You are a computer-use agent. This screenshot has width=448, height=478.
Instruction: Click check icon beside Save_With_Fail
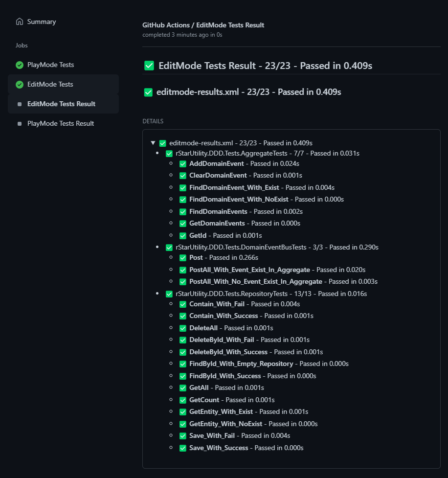click(x=183, y=436)
